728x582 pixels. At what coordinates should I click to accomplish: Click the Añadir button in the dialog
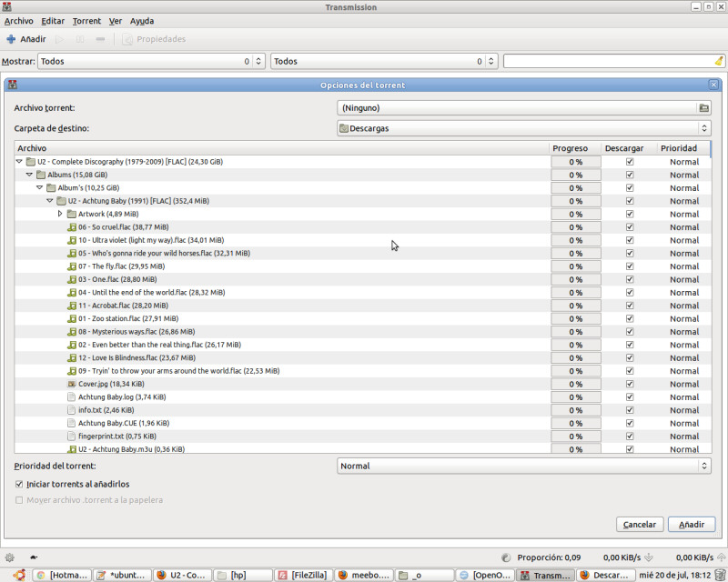(x=692, y=525)
